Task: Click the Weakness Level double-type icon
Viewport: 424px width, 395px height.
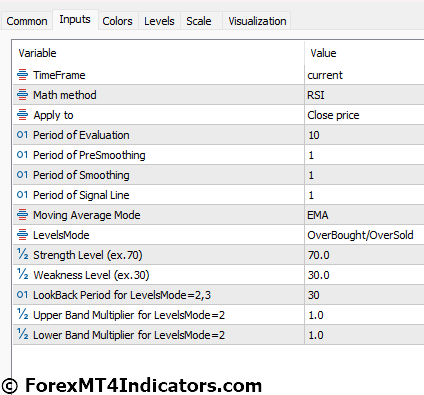Action: [x=22, y=274]
